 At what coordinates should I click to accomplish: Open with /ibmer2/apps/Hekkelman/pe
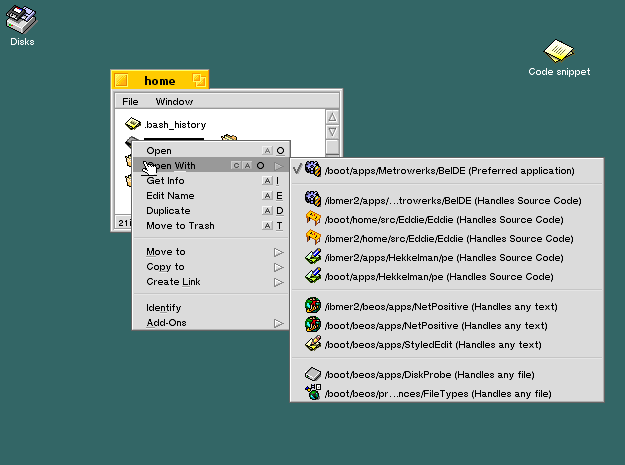(447, 258)
